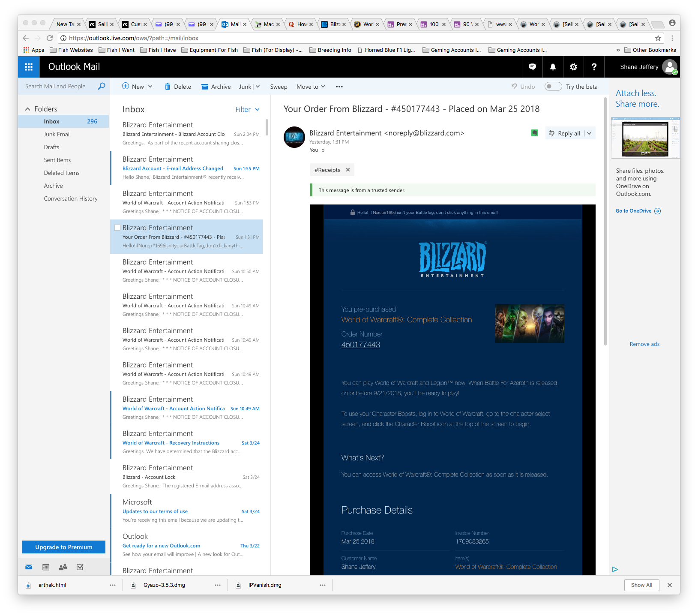Open Shane Jeffery account avatar
Viewport: 698px width, 616px height.
pos(669,67)
